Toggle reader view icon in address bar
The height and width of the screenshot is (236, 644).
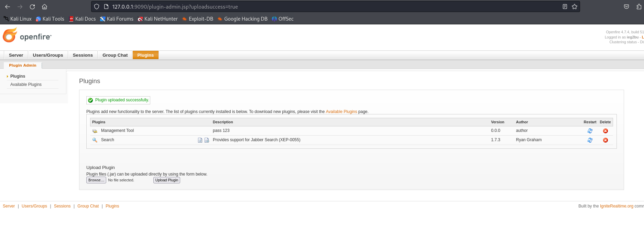565,7
